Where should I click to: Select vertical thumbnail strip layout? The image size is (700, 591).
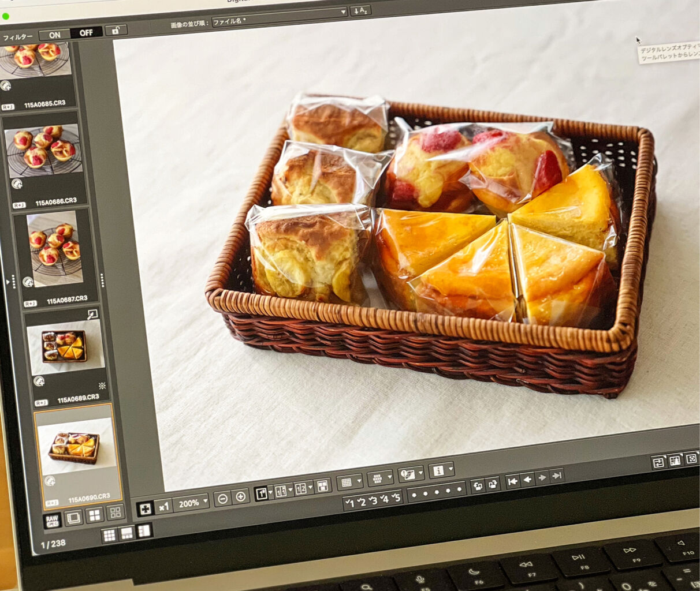point(144,530)
